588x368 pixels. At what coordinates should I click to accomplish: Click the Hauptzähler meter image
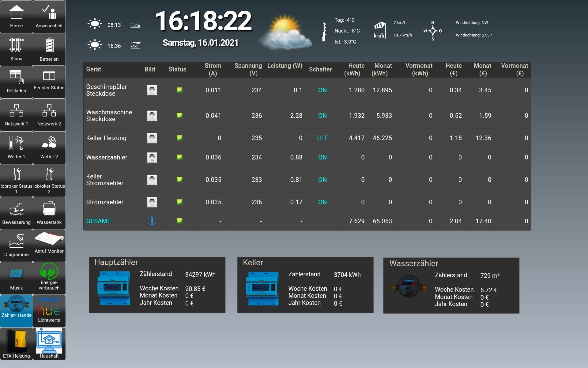coord(114,288)
